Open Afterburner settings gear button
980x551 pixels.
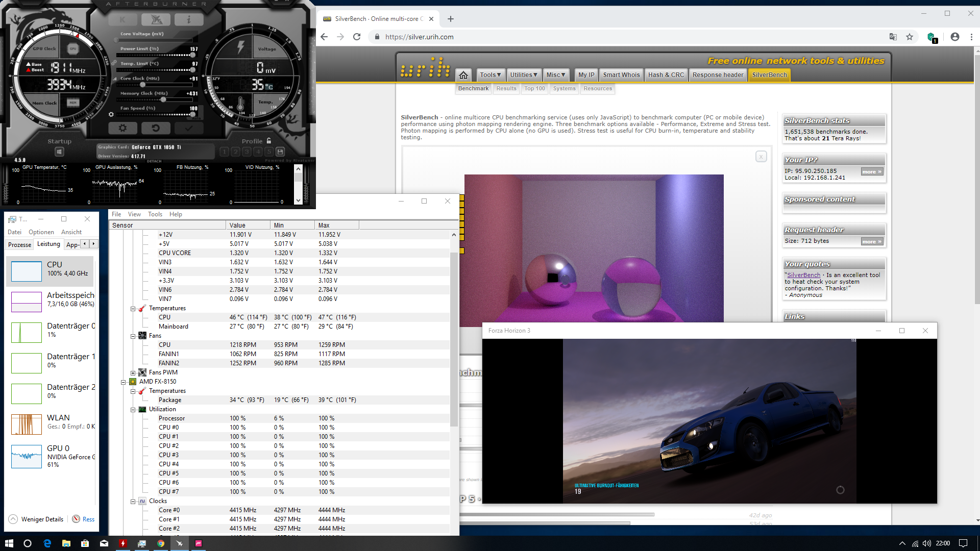click(x=122, y=128)
